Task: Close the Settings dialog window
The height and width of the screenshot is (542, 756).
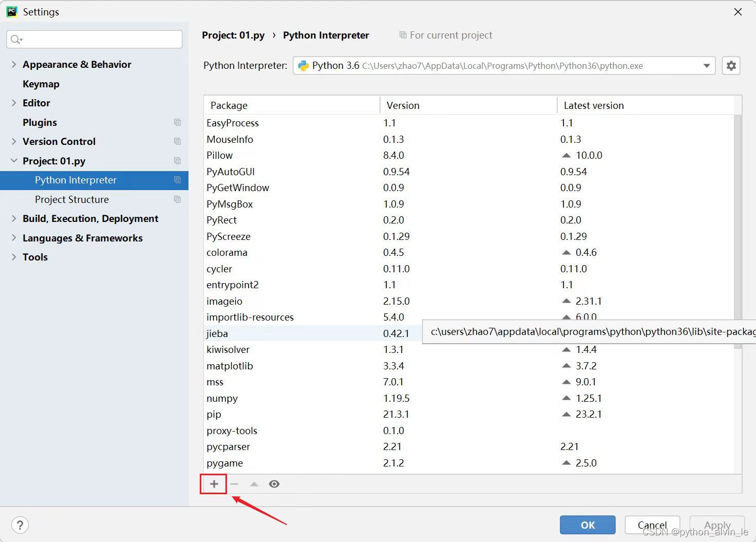Action: click(x=738, y=12)
